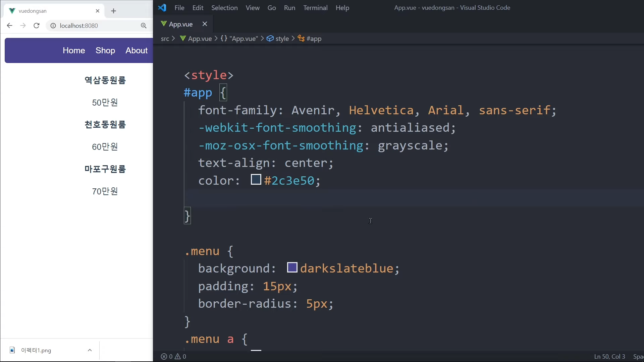Click the Shop navigation link

pyautogui.click(x=105, y=50)
